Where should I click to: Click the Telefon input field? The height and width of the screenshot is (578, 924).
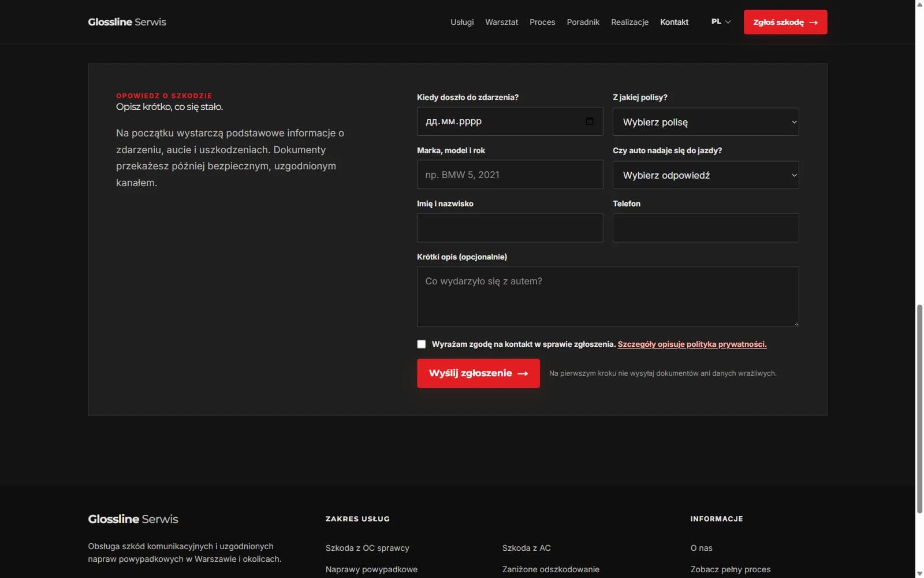click(x=706, y=228)
